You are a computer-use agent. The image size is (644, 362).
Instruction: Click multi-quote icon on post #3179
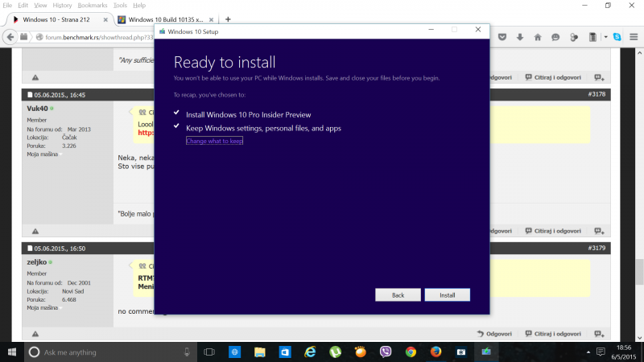(599, 334)
